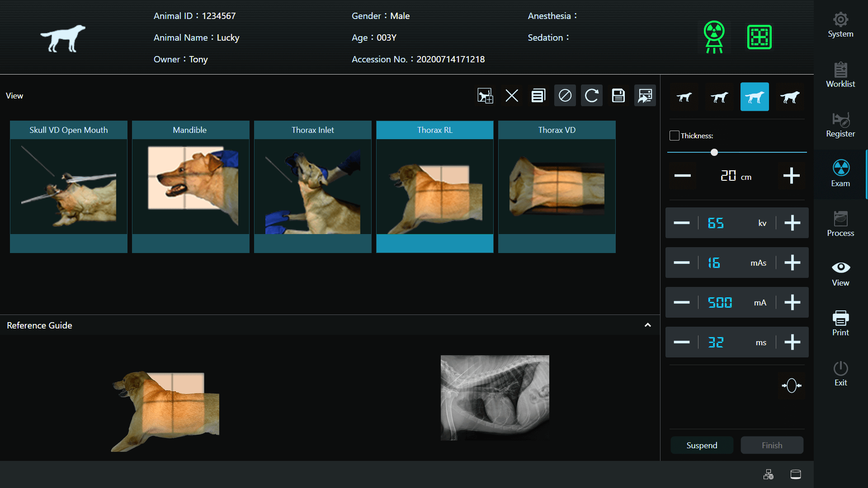Decrease the mAs value with the minus button
The image size is (868, 488).
(682, 263)
